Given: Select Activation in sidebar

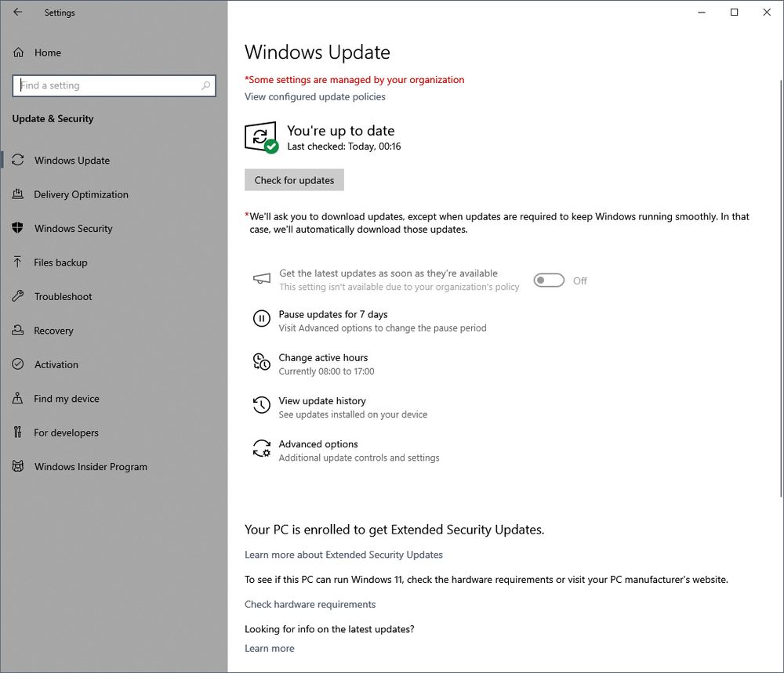Looking at the screenshot, I should [114, 364].
